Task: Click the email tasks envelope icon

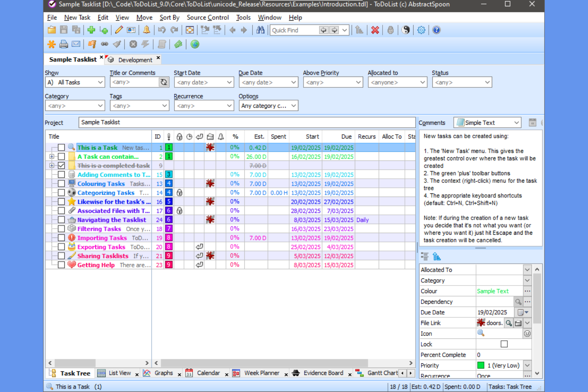Action: (75, 44)
